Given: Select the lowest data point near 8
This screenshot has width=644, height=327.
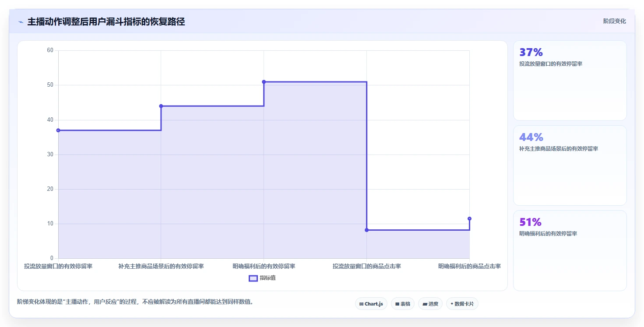Looking at the screenshot, I should (x=366, y=230).
